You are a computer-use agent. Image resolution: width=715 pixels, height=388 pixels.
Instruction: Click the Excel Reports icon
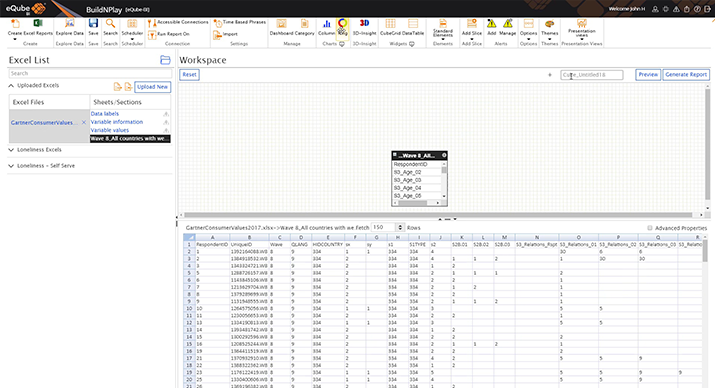(x=38, y=27)
